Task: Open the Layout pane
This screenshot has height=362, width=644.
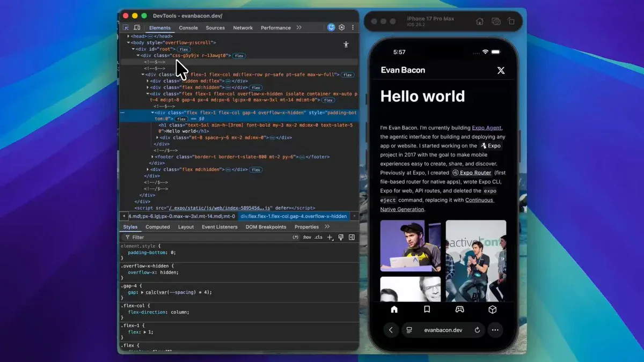Action: click(186, 227)
